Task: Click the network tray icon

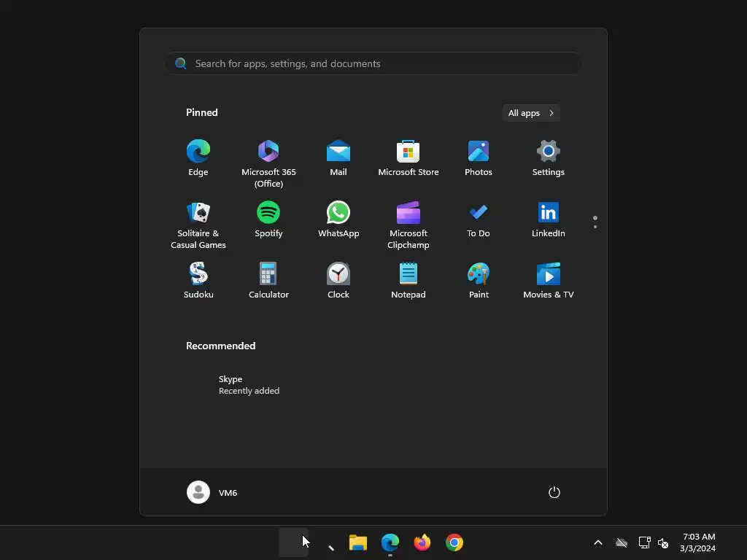Action: point(645,542)
